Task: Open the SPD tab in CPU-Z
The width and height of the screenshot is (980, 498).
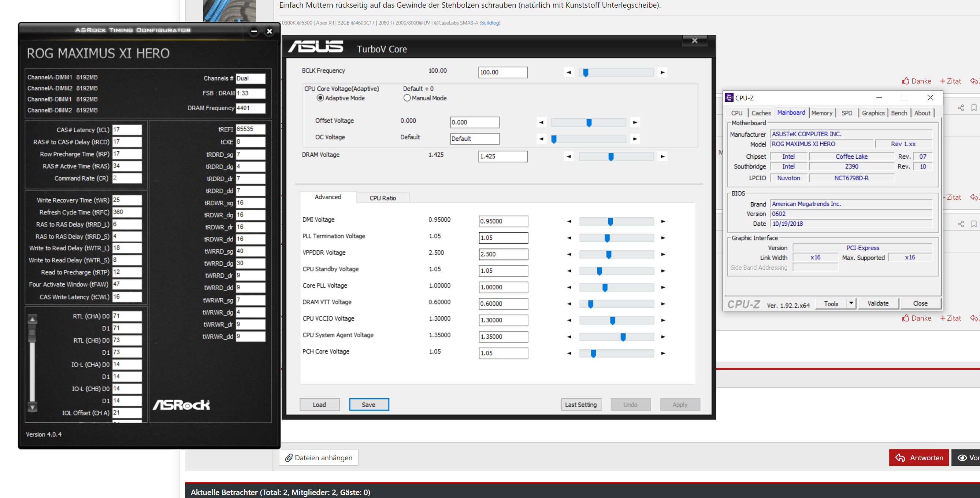Action: click(846, 113)
